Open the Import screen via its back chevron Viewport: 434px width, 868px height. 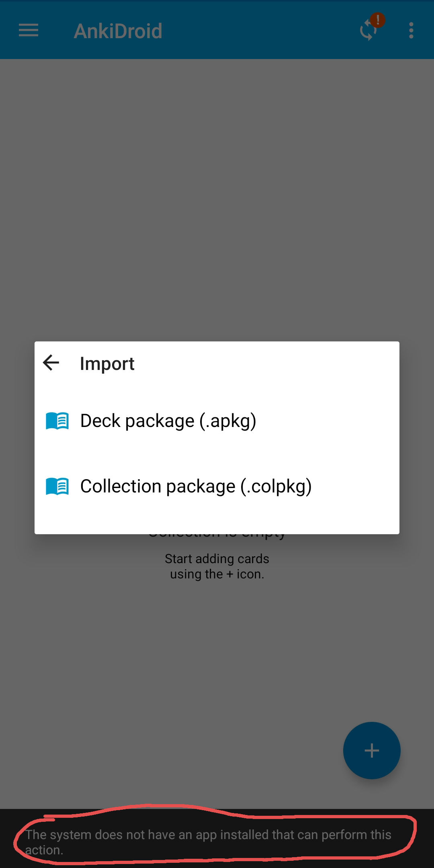(51, 363)
